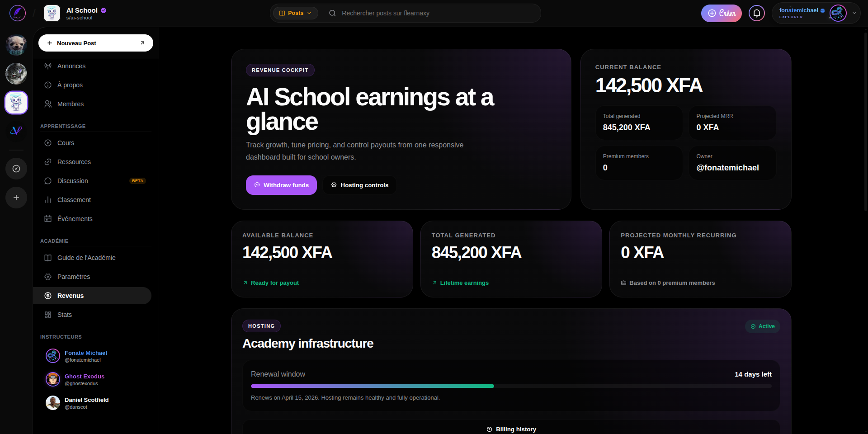868x434 pixels.
Task: Click the flearnaxy logo in top left
Action: (17, 13)
